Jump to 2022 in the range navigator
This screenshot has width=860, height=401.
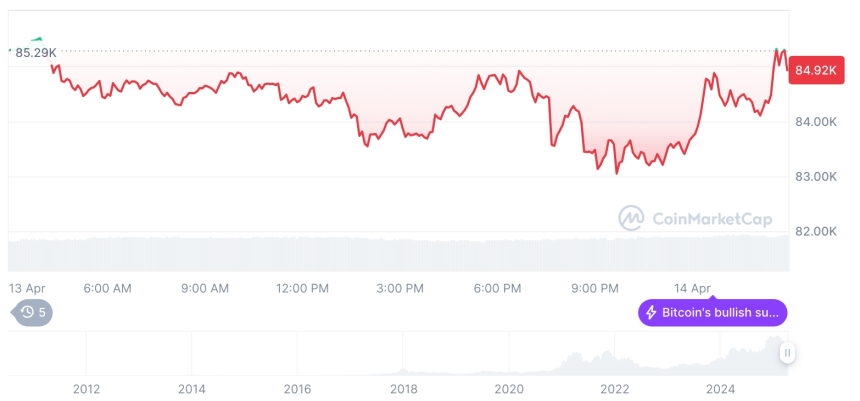click(x=614, y=389)
